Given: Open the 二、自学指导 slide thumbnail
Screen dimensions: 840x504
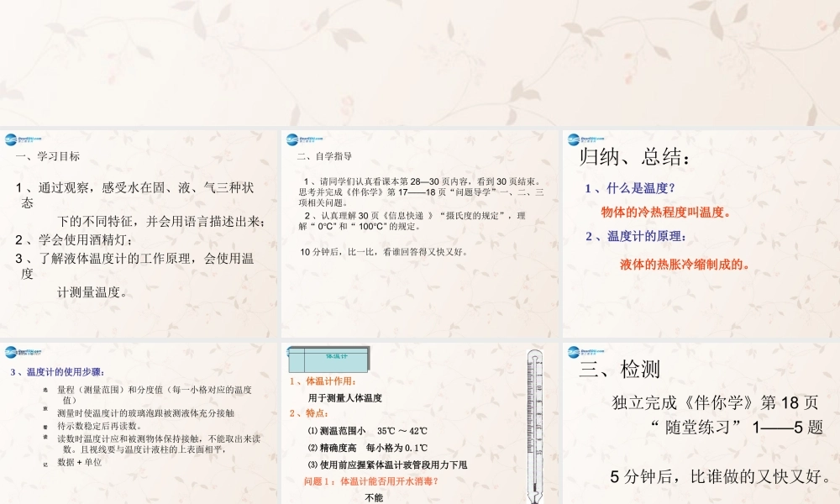Looking at the screenshot, I should 420,234.
